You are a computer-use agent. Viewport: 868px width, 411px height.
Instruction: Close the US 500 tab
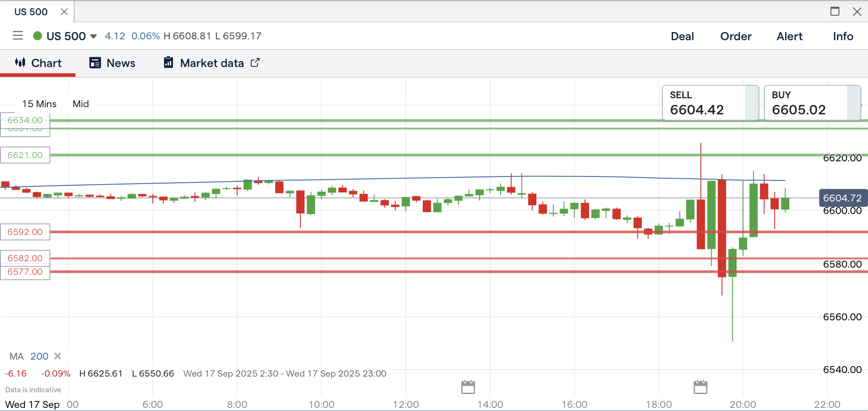(64, 12)
